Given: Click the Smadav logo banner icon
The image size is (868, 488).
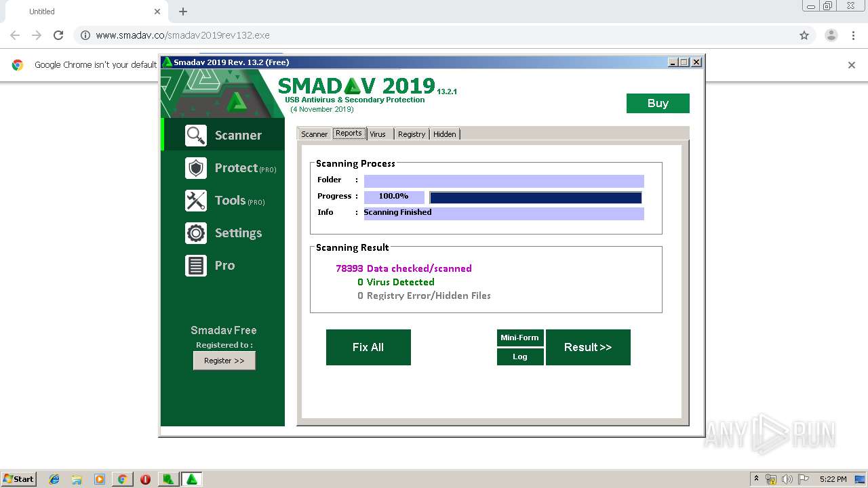Looking at the screenshot, I should 236,102.
